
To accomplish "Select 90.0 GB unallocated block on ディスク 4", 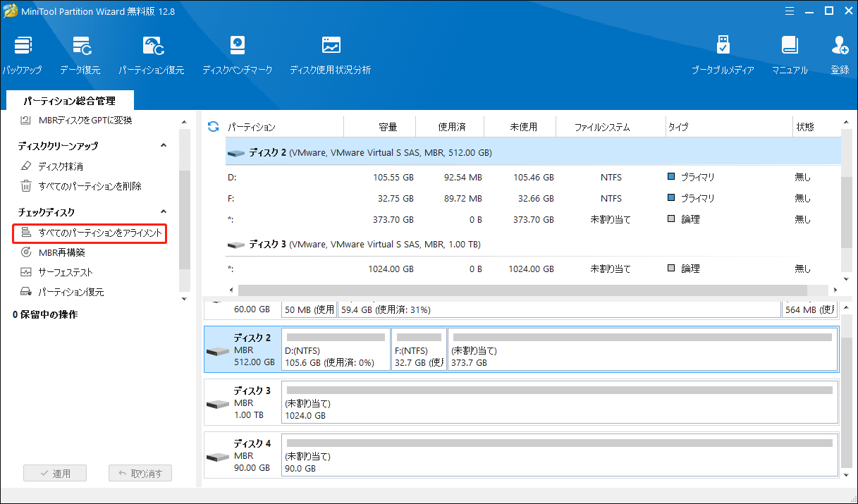I will pos(559,455).
